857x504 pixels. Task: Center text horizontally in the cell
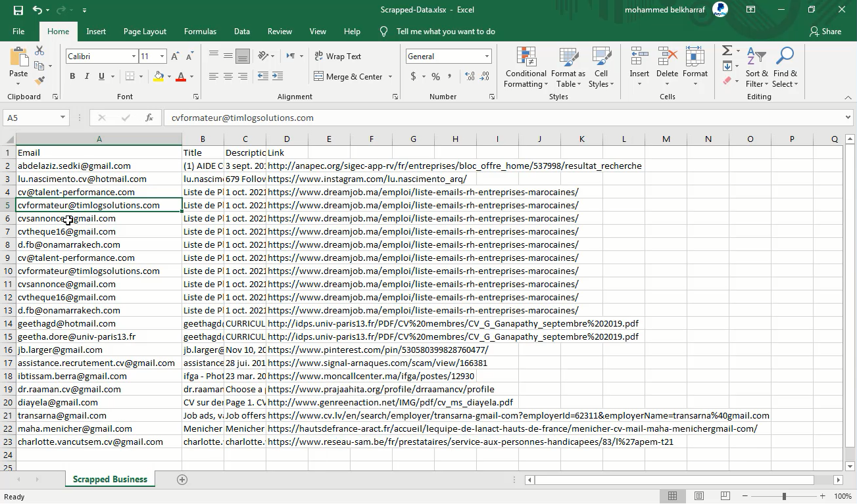click(228, 77)
